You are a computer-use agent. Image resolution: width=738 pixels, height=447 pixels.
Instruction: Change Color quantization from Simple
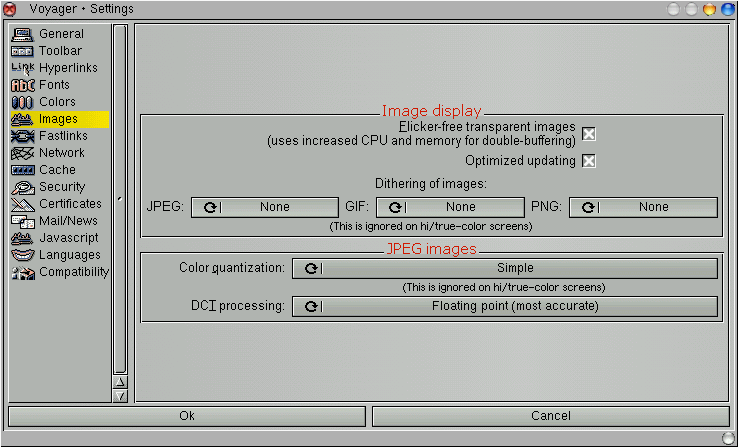point(505,268)
